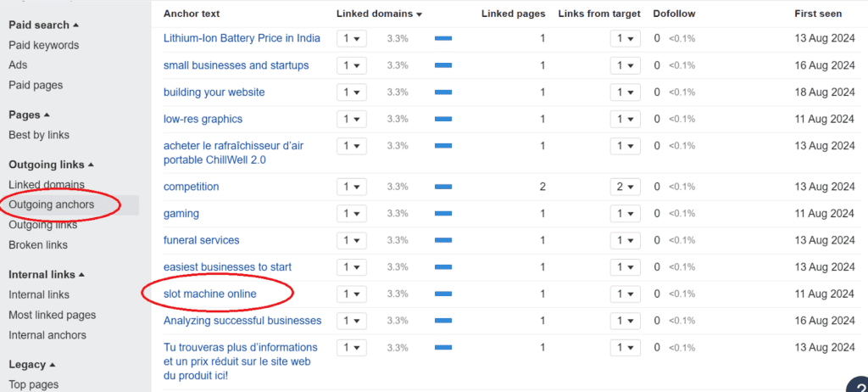
Task: Click blue percentage bar in slot machine row
Action: (x=443, y=294)
